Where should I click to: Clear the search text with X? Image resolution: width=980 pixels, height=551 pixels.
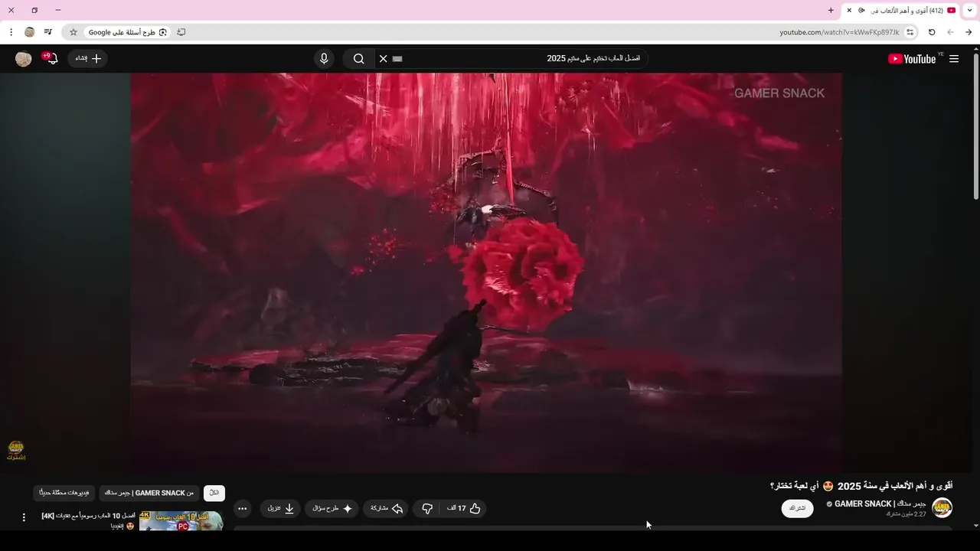[x=384, y=59]
